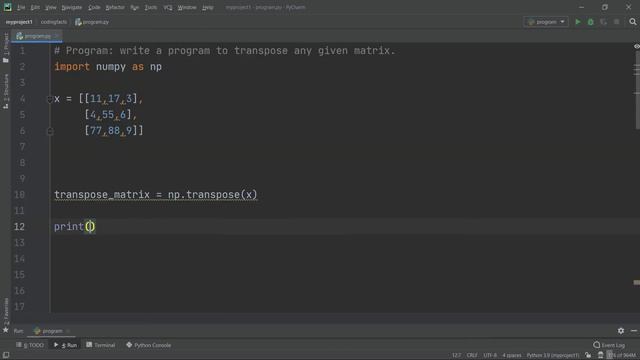Screen dimensions: 640x360
Task: Open the Structure tool window sidebar button
Action: 6,91
